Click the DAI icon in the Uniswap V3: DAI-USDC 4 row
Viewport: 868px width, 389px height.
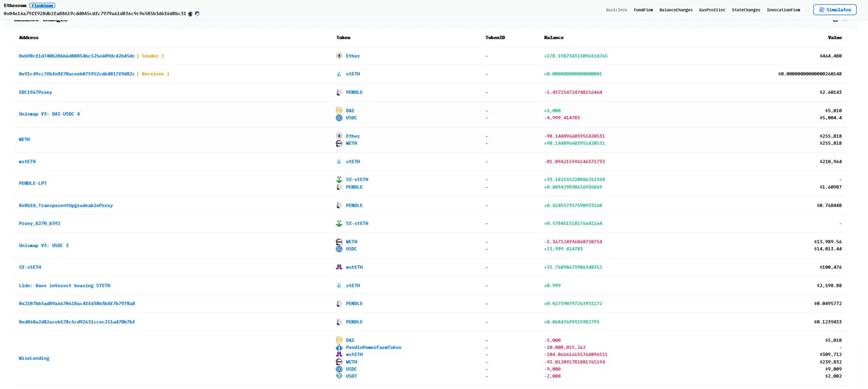click(339, 111)
